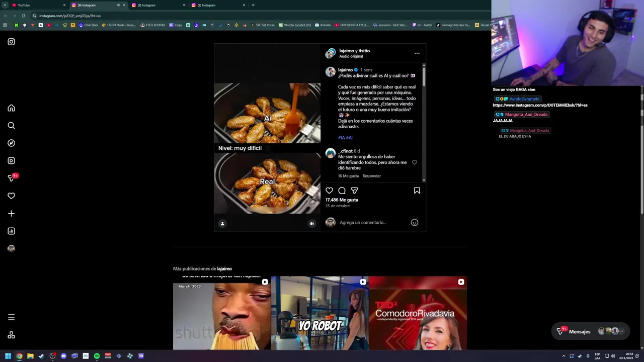Click the address bar URL
The height and width of the screenshot is (362, 644).
70,16
